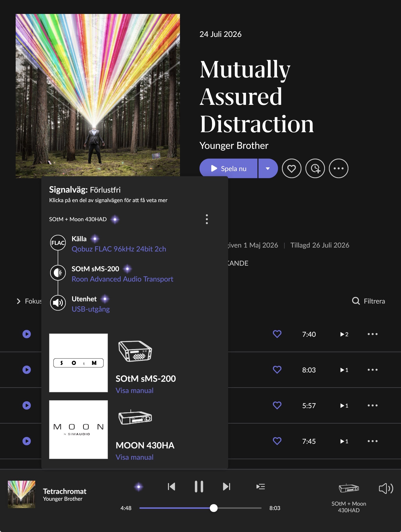Click the SOtM sMS-200 transport waveform icon
The height and width of the screenshot is (532, 401).
click(x=58, y=272)
